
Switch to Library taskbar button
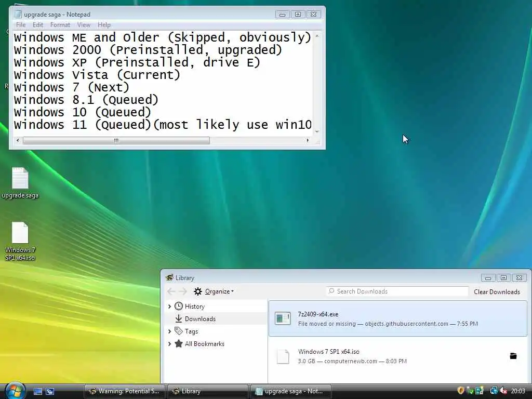(x=208, y=391)
